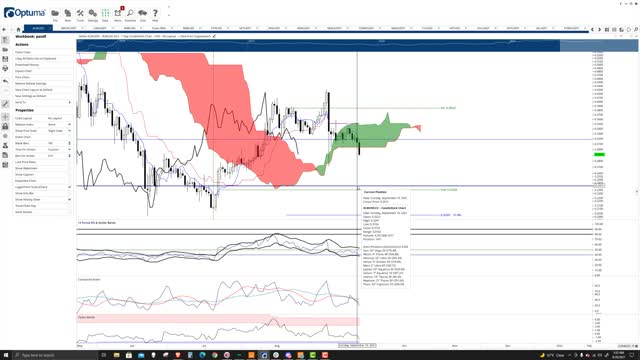Toggle the Show Caption checkbox
This screenshot has height=360, width=640.
69,174
